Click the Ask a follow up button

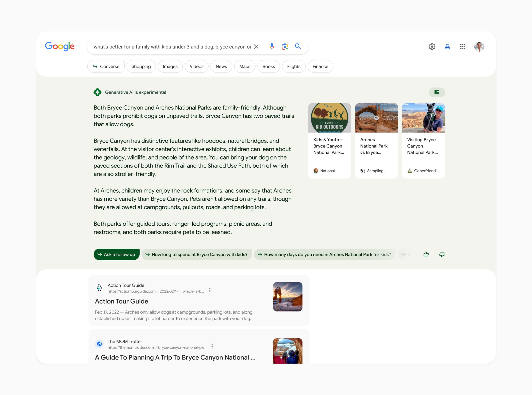tap(117, 254)
